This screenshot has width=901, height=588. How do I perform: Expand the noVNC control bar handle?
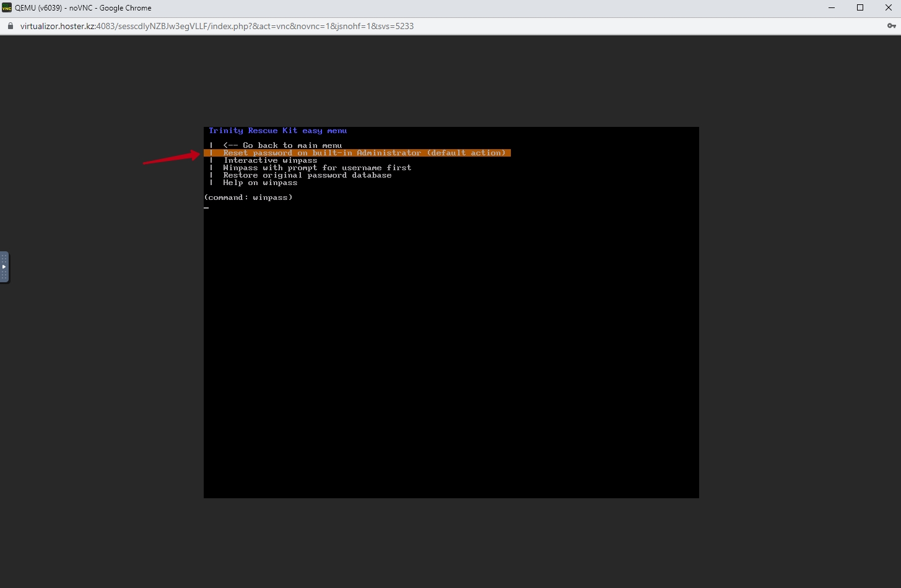pyautogui.click(x=4, y=267)
